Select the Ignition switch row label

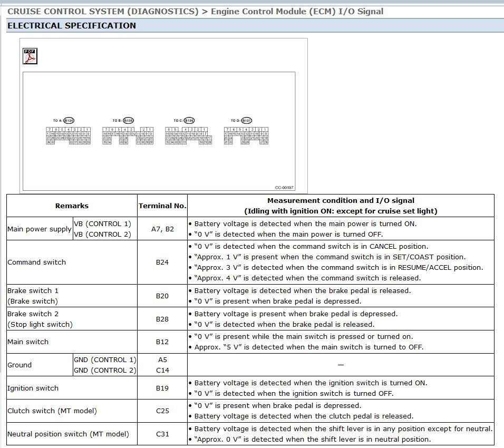click(x=33, y=388)
